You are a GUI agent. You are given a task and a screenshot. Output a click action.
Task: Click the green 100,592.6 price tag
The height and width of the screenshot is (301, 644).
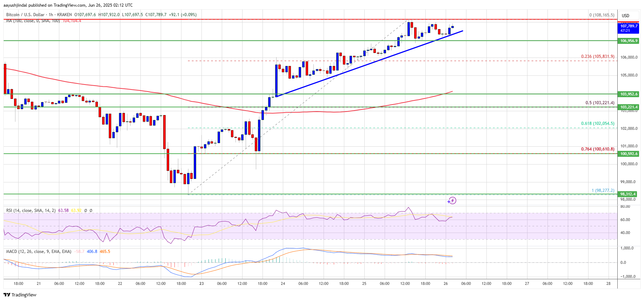coord(629,154)
